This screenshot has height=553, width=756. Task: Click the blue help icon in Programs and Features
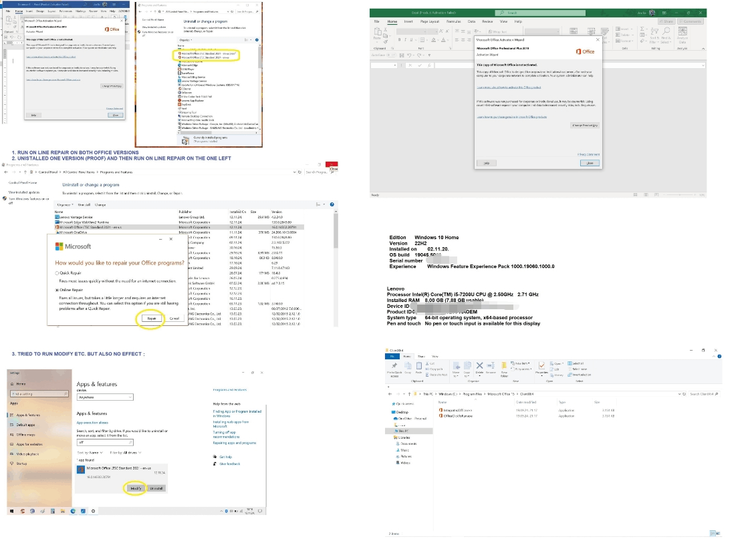coord(332,205)
